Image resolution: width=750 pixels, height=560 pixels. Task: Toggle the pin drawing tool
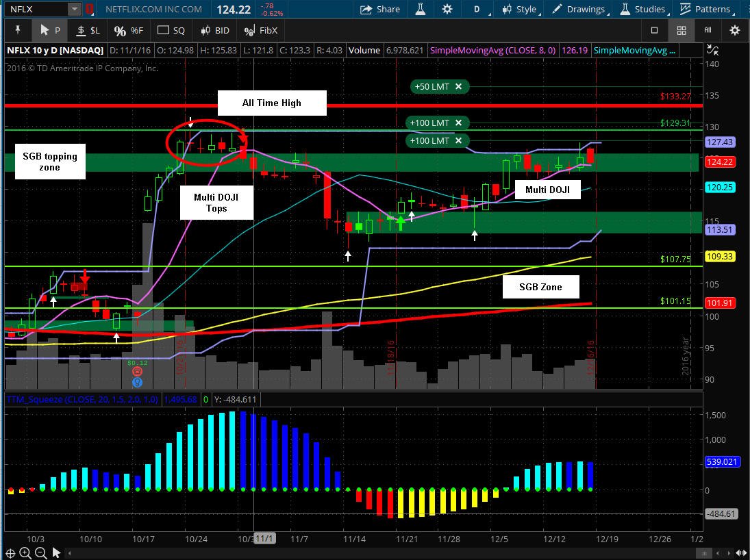pyautogui.click(x=18, y=30)
